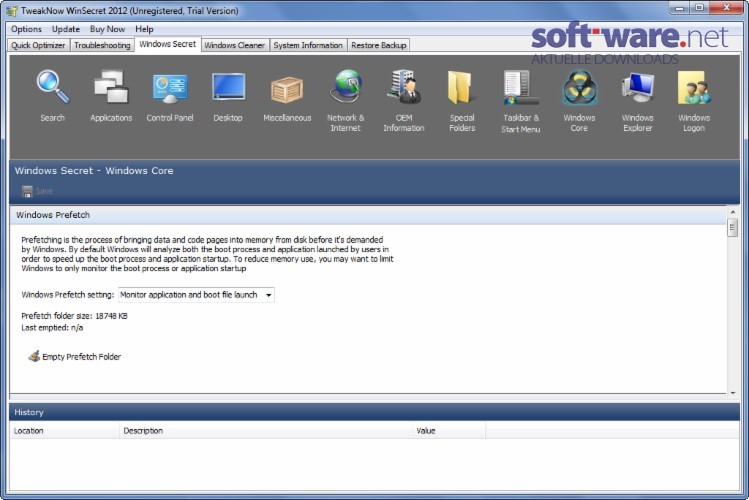Click the Value column header in History
Viewport: 749px width, 500px height.
(449, 431)
